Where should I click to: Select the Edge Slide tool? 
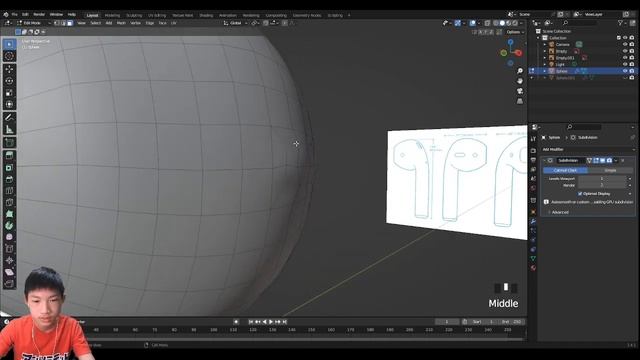9,249
